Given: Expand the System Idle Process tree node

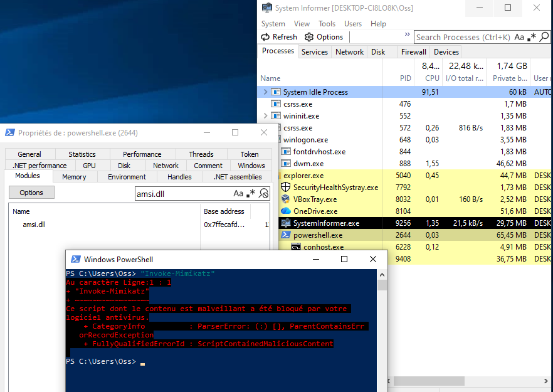Looking at the screenshot, I should click(265, 92).
